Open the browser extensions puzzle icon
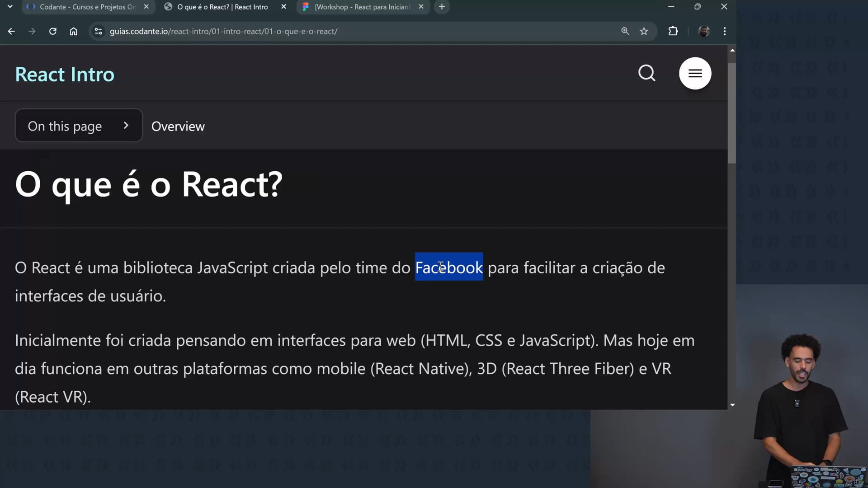 pyautogui.click(x=673, y=31)
